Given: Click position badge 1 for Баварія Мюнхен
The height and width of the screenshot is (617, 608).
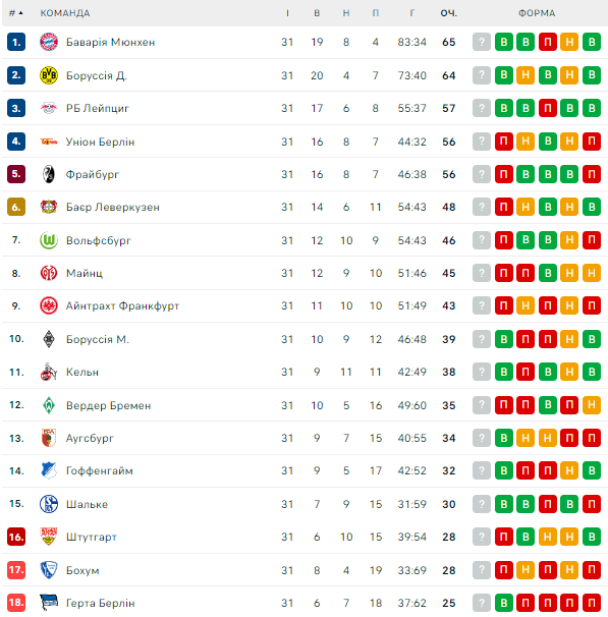Looking at the screenshot, I should tap(16, 42).
